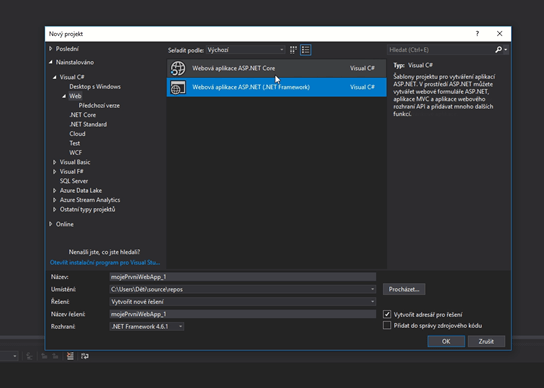Click the Zrušit button

coord(486,341)
